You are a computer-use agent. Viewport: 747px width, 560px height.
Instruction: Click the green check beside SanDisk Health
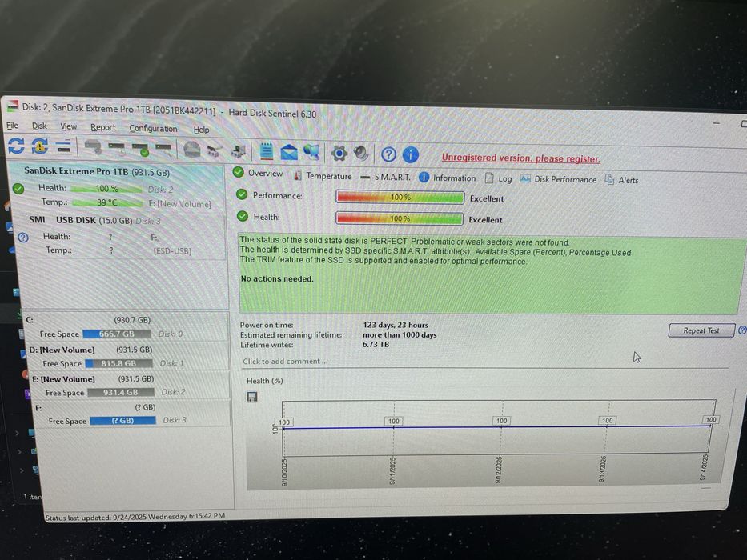(x=18, y=189)
